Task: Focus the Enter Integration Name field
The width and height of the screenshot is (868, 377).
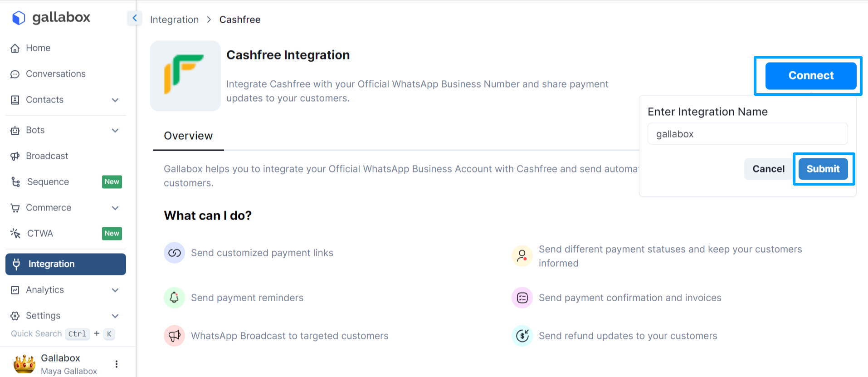Action: (x=747, y=134)
